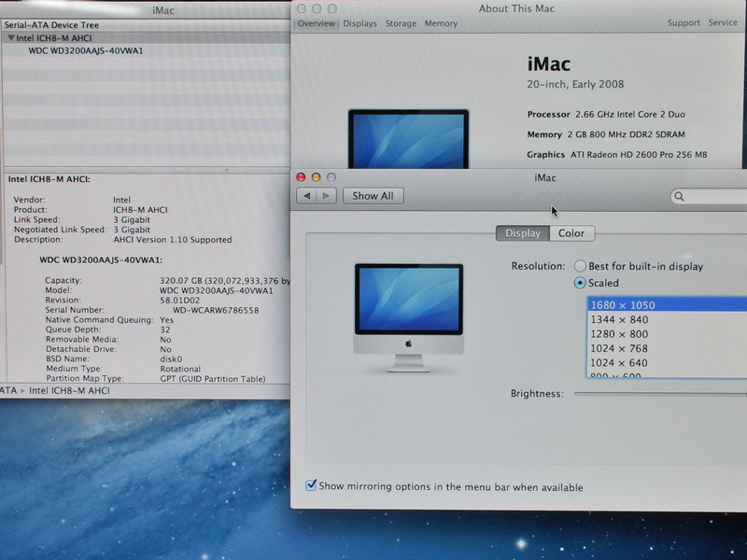Viewport: 747px width, 560px height.
Task: Click the Graphics value ATI Radeon HD 2600 Pro
Action: (639, 154)
